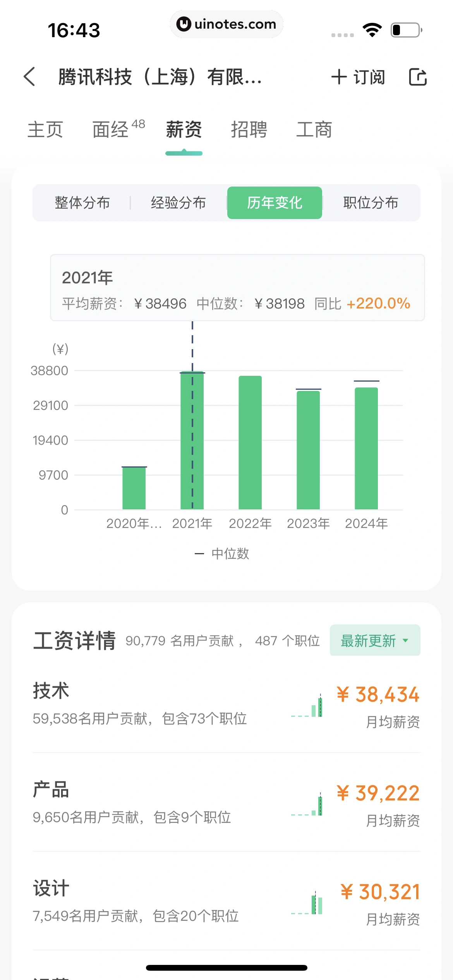Tap the 2021年 label on the chart axis
The width and height of the screenshot is (453, 980).
pyautogui.click(x=192, y=523)
